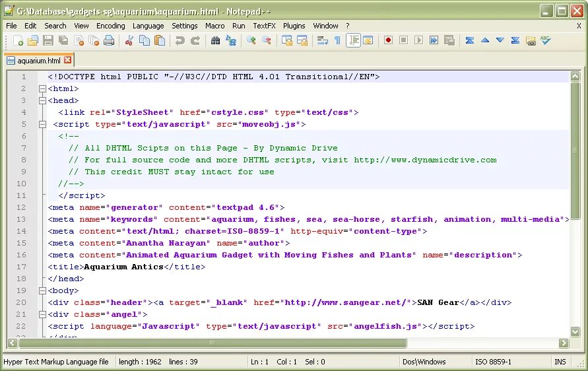Image resolution: width=588 pixels, height=371 pixels.
Task: Zoom in using the magnifier plus icon
Action: (x=251, y=40)
